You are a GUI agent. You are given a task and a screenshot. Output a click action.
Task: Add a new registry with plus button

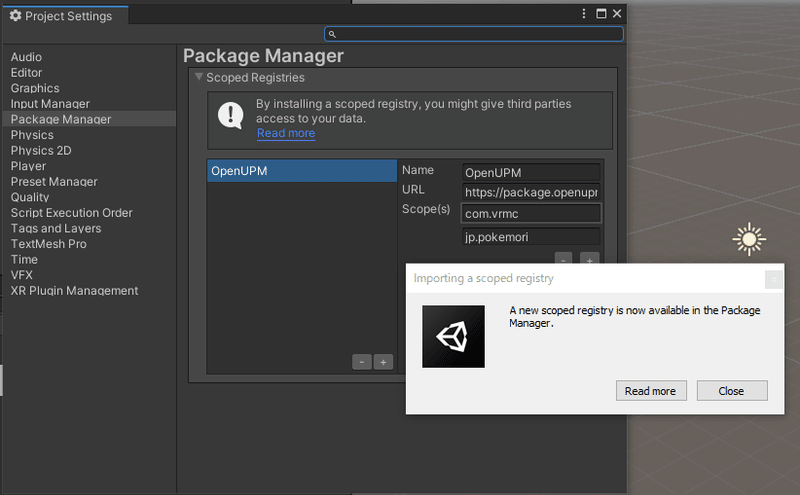point(383,362)
